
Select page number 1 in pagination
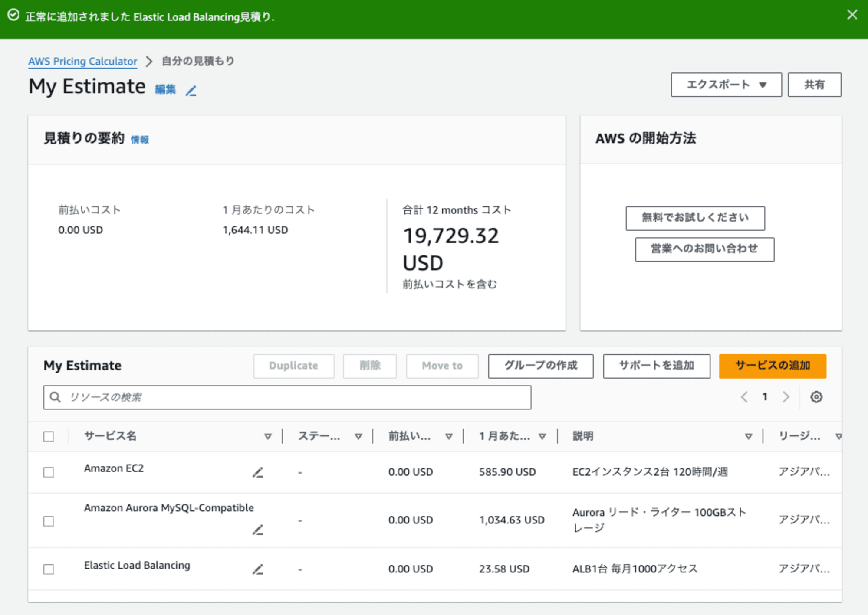(765, 397)
